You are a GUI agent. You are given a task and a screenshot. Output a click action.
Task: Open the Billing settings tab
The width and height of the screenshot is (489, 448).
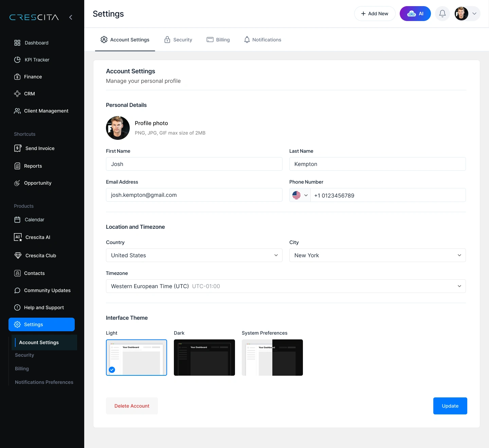pos(218,40)
